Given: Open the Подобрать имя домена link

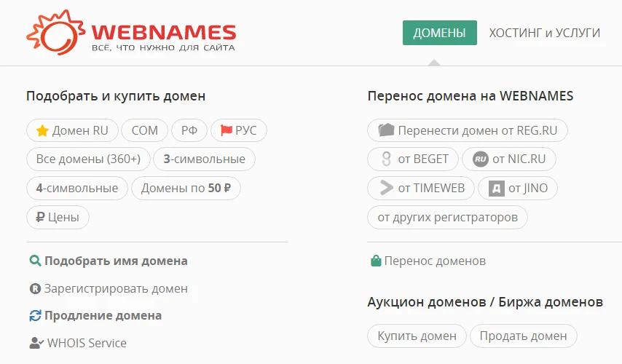Looking at the screenshot, I should click(x=116, y=261).
